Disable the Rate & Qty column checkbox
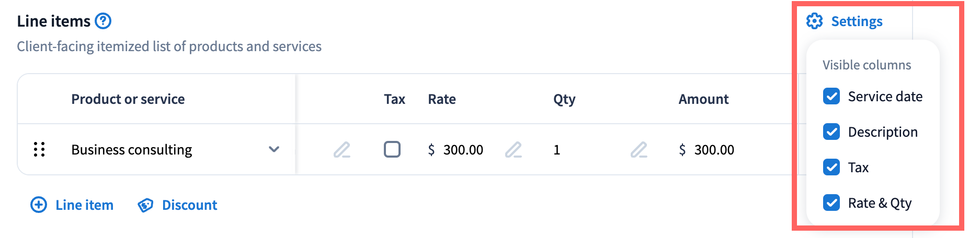 tap(831, 203)
